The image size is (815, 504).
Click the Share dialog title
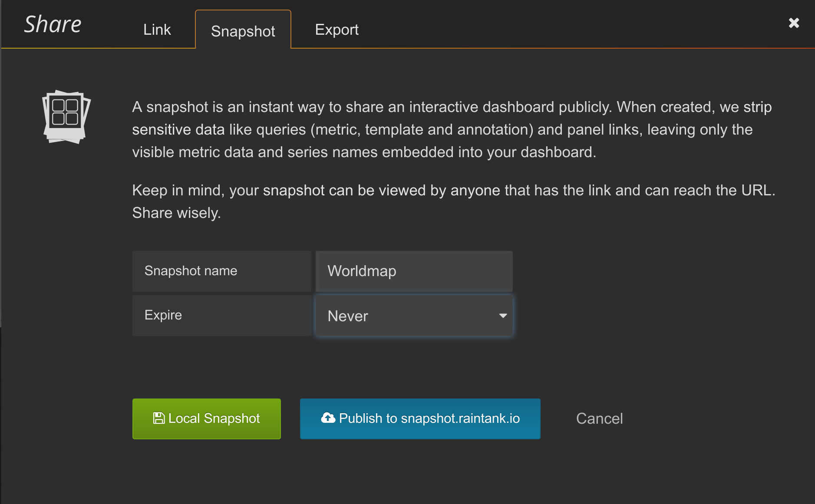[53, 24]
